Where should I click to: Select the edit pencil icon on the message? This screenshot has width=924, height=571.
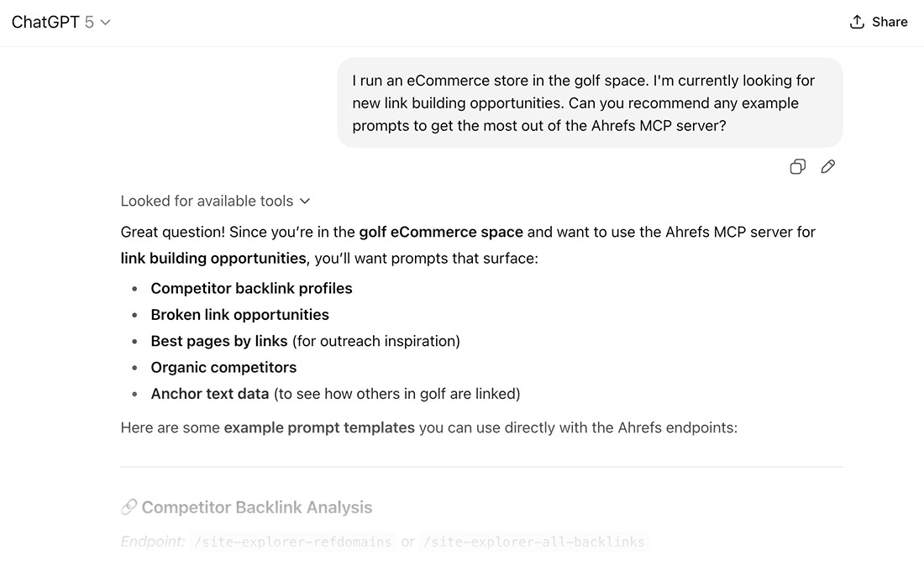tap(828, 166)
